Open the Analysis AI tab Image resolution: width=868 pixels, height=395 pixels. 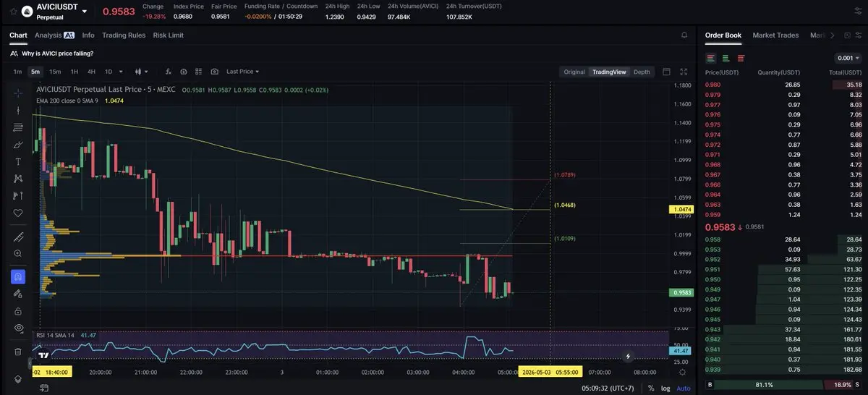54,35
